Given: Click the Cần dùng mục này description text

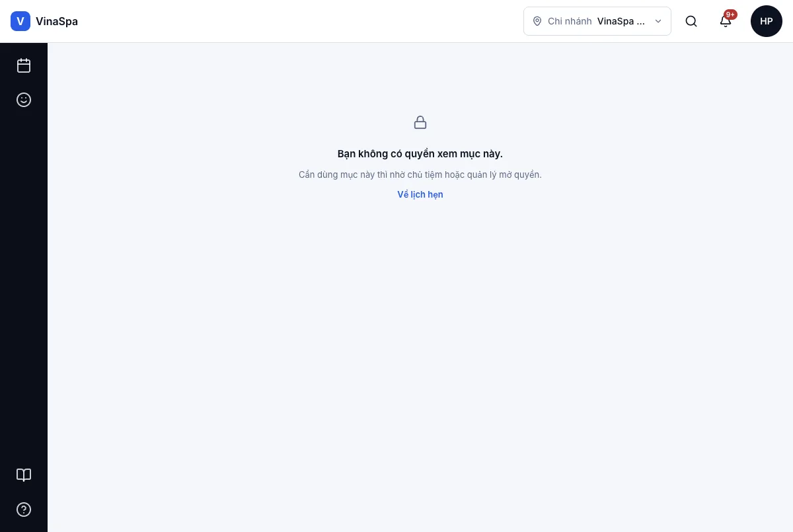Looking at the screenshot, I should pos(420,174).
